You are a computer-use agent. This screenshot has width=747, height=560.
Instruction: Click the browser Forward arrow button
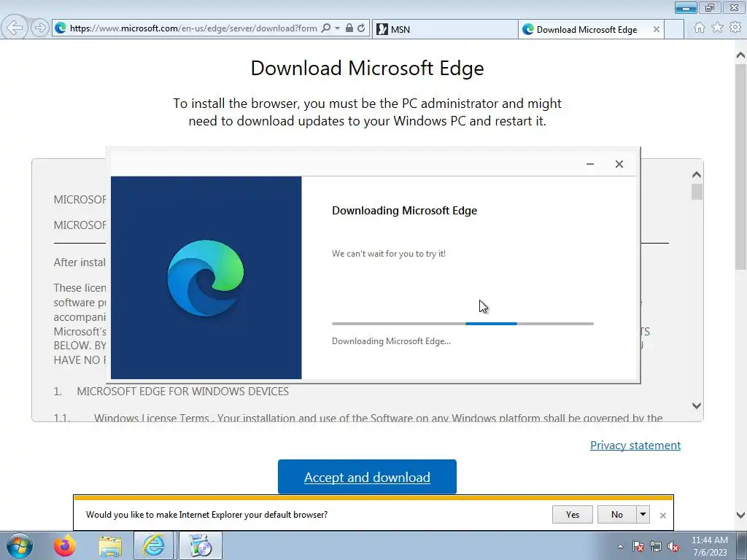(40, 28)
